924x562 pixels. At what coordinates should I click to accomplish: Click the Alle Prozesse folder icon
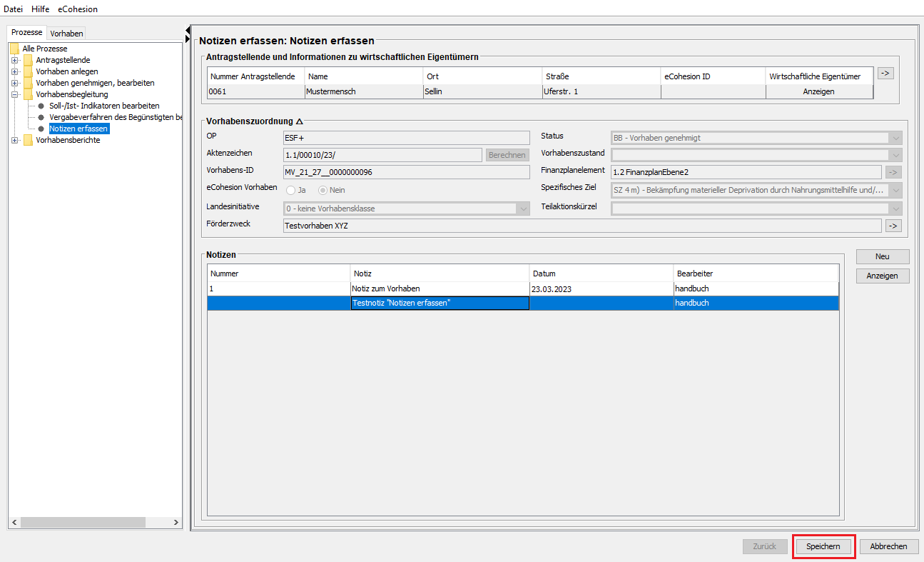(14, 49)
